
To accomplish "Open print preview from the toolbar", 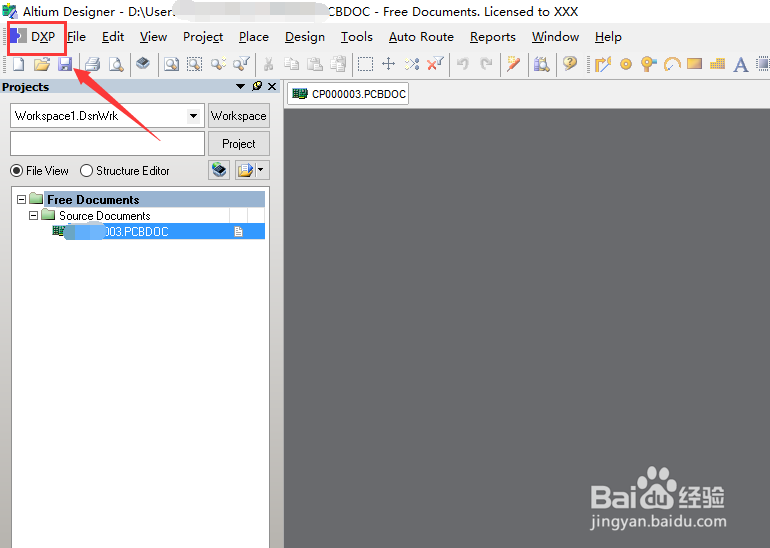I will 116,64.
